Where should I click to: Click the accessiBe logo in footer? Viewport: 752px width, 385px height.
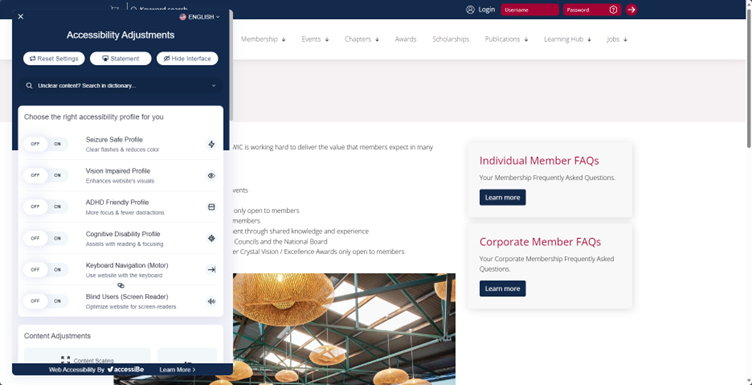[126, 370]
